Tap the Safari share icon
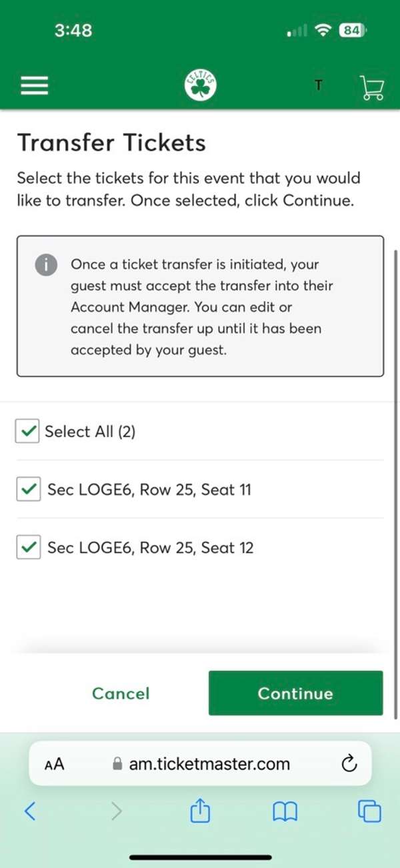This screenshot has height=868, width=400. coord(199,812)
